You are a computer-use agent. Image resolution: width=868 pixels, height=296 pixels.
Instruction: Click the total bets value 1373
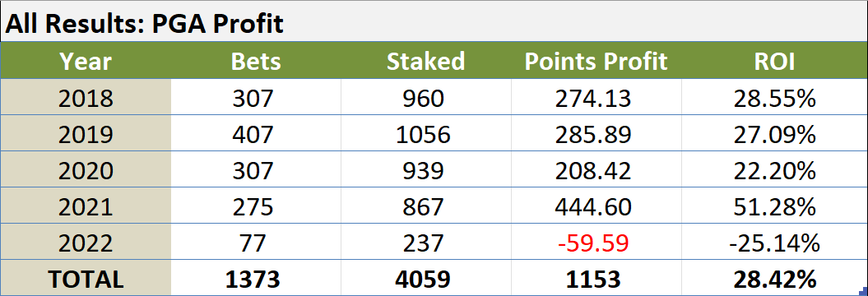pos(256,278)
